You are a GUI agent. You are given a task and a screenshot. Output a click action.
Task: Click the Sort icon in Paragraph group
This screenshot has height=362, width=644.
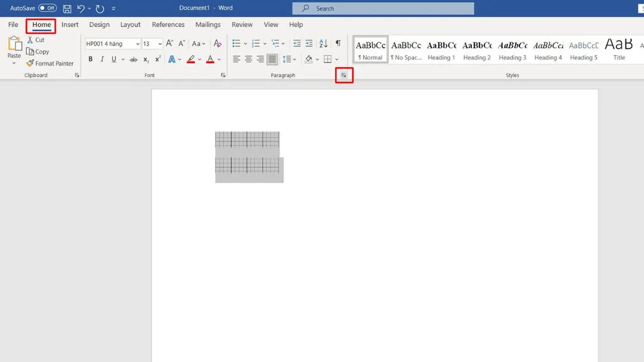tap(323, 43)
